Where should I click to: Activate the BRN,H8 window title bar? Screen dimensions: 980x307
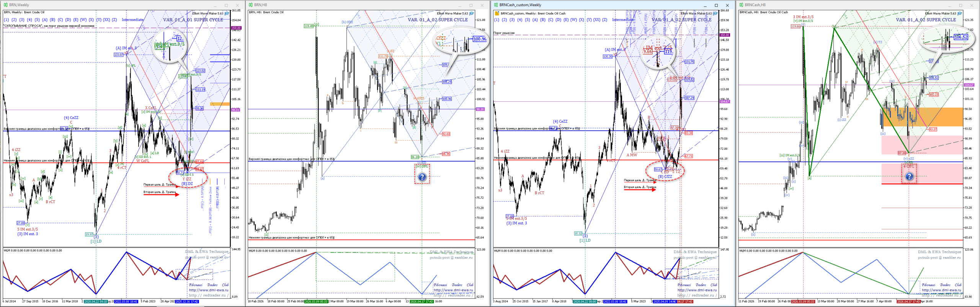[x=345, y=5]
